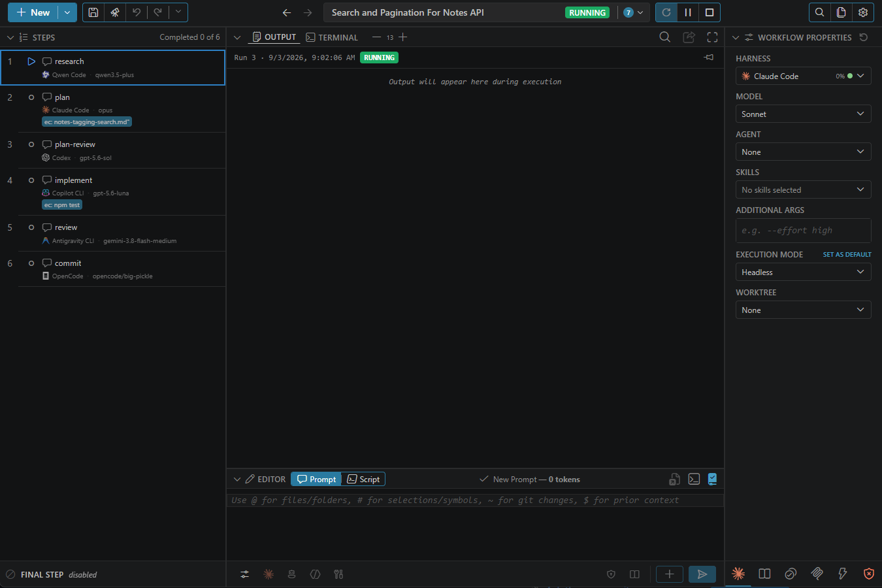
Task: Search the output panel
Action: 665,37
